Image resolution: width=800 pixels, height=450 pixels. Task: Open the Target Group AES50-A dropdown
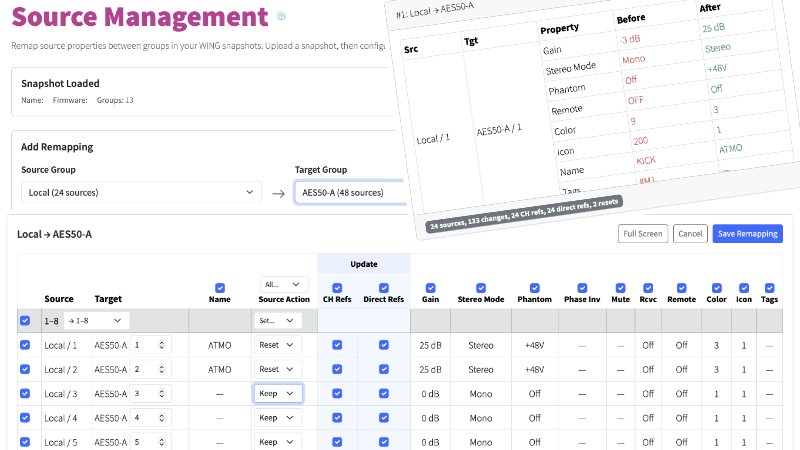[351, 192]
